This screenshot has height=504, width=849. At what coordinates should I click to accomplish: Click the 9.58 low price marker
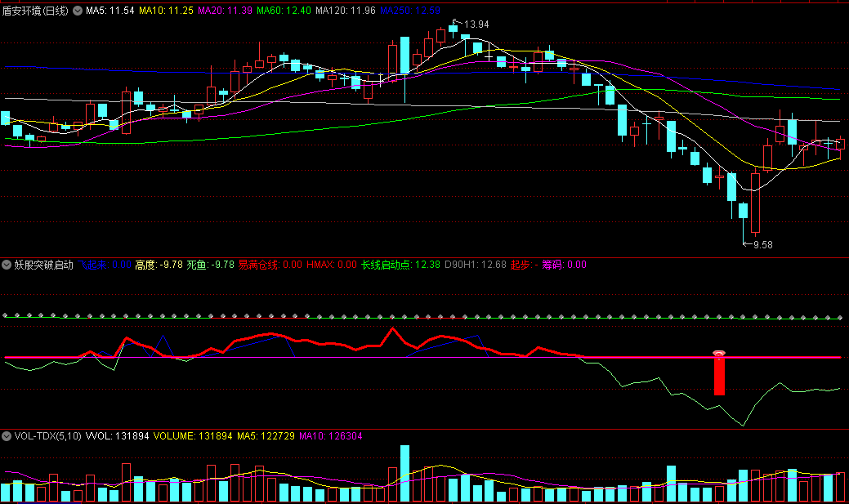tap(763, 245)
